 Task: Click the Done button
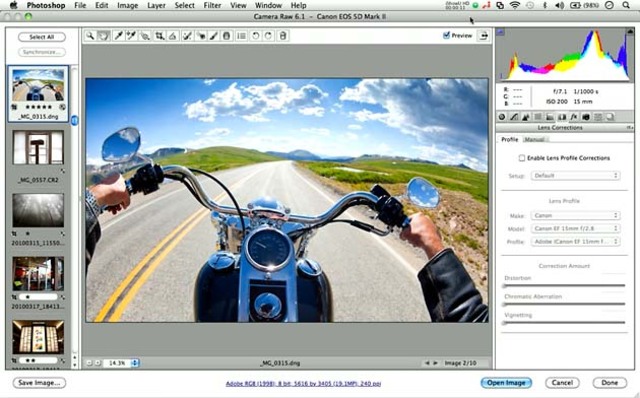coord(609,382)
